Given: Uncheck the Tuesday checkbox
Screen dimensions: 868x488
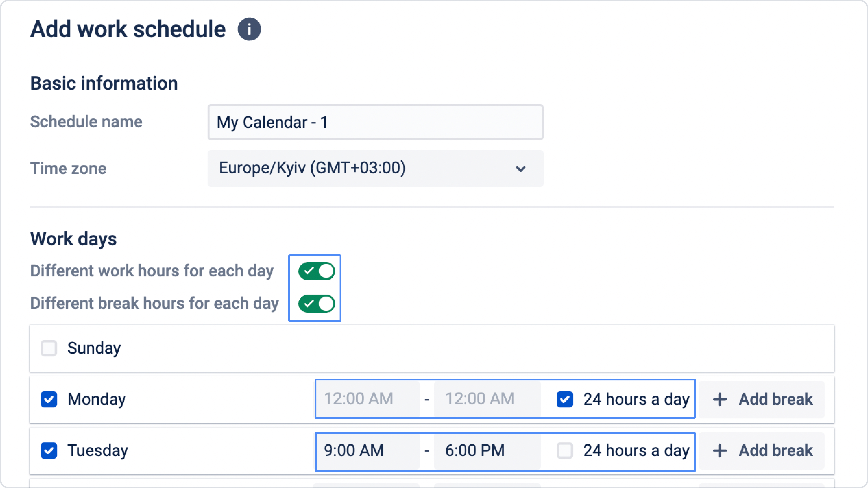Looking at the screenshot, I should pos(49,451).
